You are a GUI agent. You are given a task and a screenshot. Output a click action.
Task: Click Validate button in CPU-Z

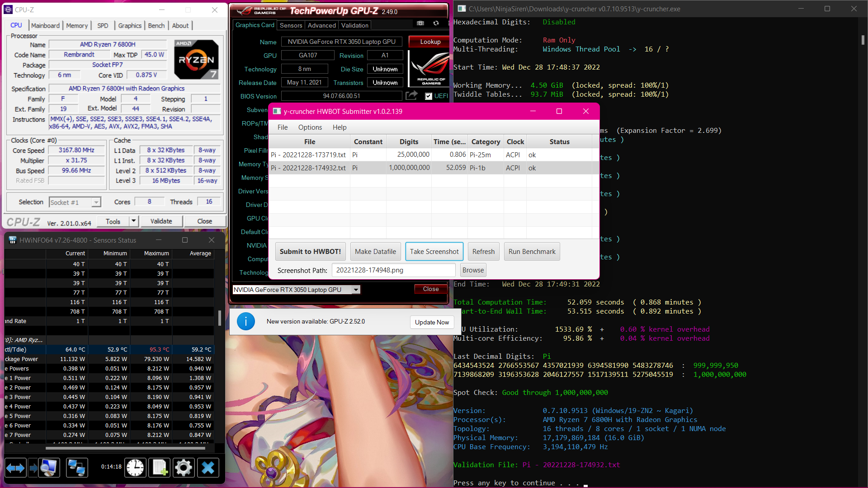(161, 221)
